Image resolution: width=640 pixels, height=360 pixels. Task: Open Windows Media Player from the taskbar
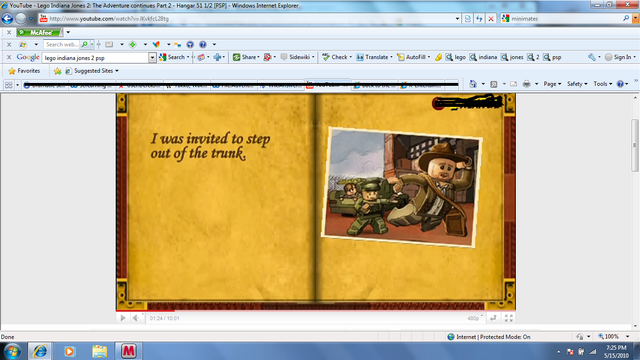coord(69,351)
